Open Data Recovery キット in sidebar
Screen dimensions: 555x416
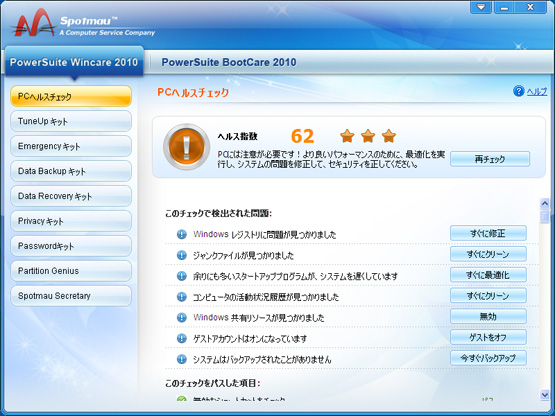click(71, 196)
